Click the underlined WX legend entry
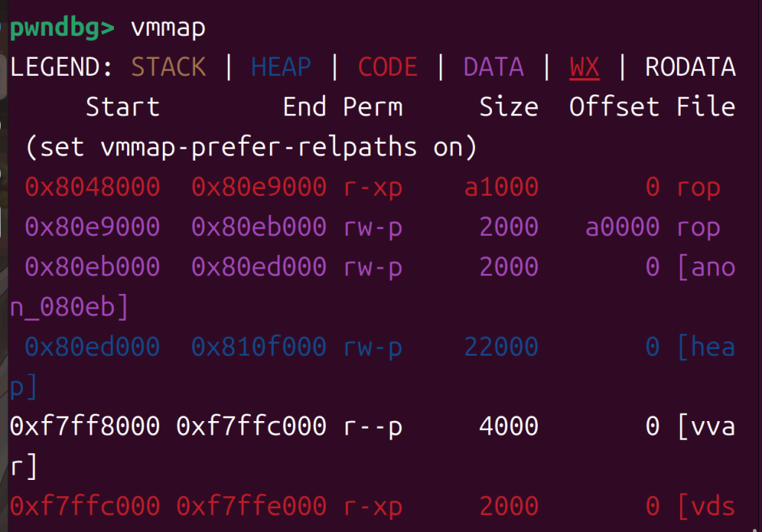Viewport: 762px width, 532px height. [x=584, y=68]
